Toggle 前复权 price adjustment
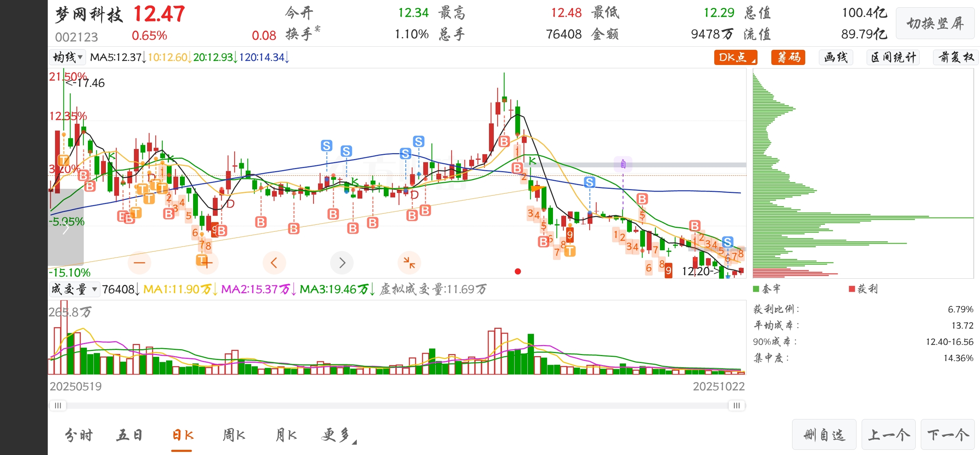 pyautogui.click(x=955, y=57)
